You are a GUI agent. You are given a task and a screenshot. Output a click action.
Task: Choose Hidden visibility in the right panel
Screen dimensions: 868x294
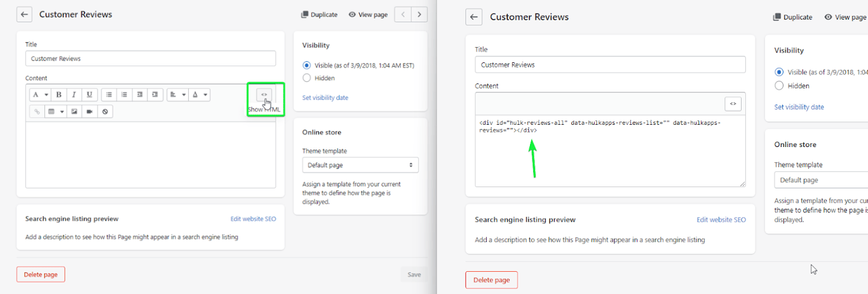(x=779, y=86)
